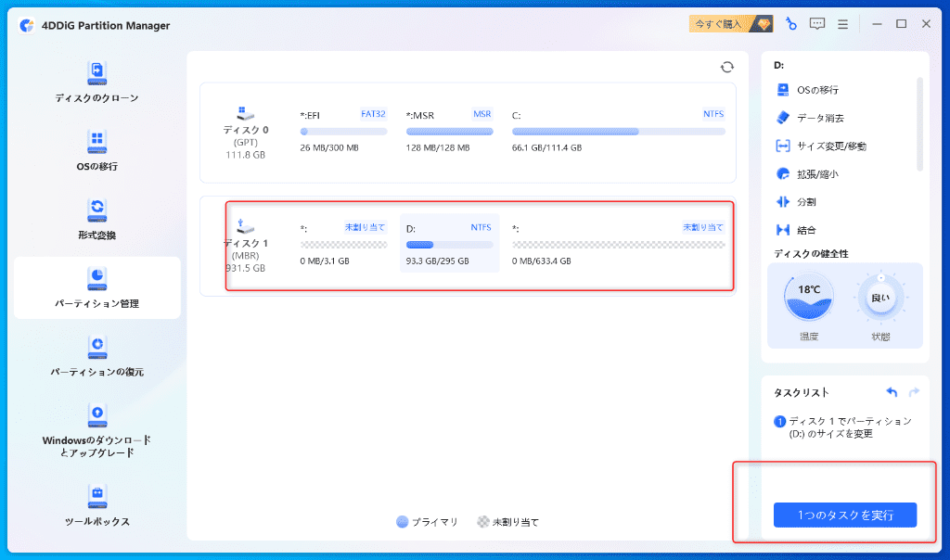The image size is (950, 560).
Task: Click the プライマリ legend entry
Action: tap(427, 522)
